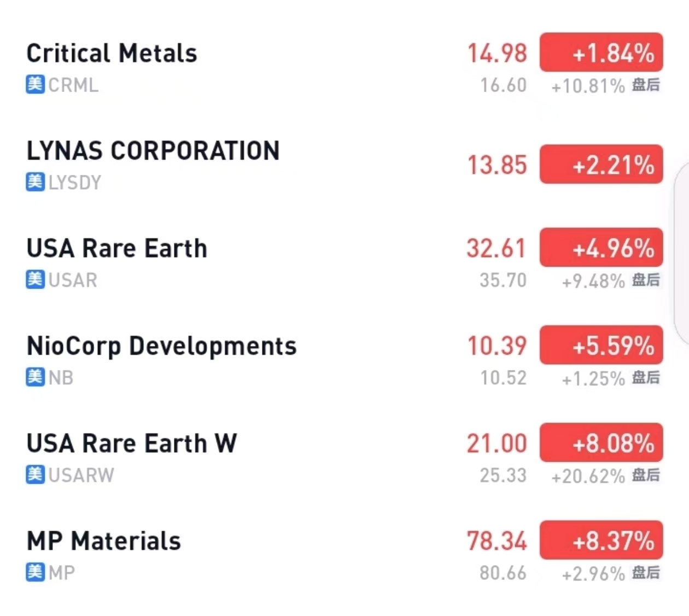Open the Critical Metals stock name
Image resolution: width=689 pixels, height=616 pixels.
pyautogui.click(x=112, y=53)
